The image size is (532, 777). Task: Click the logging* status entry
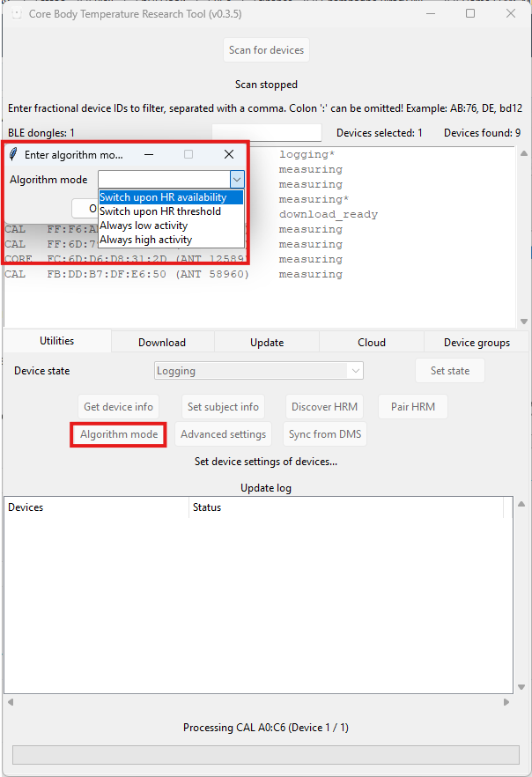307,155
